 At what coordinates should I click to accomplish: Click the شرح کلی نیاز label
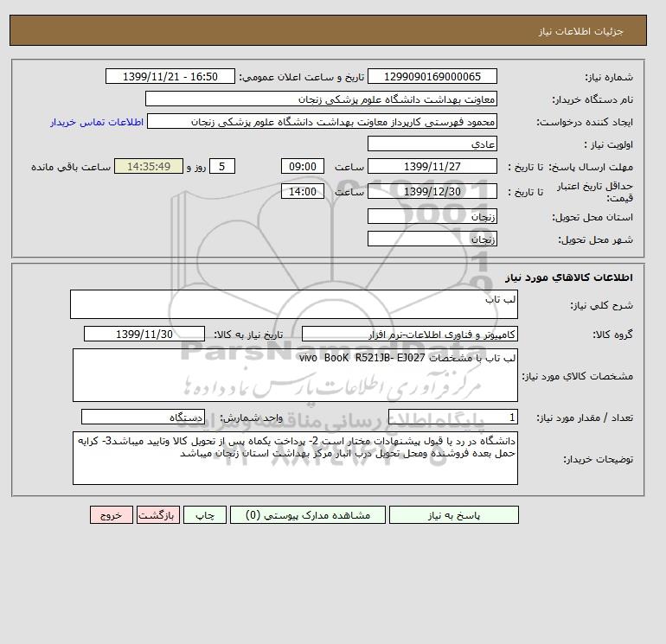[x=601, y=305]
